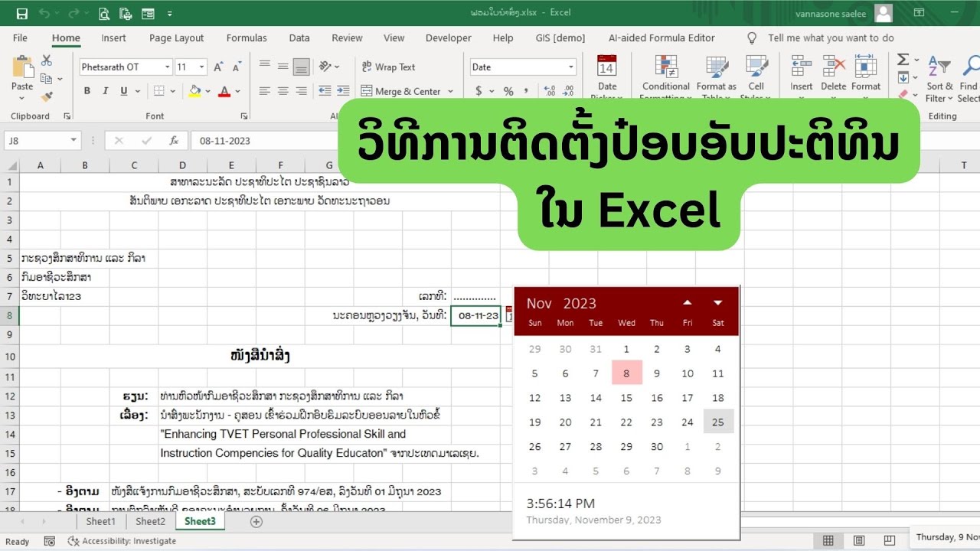Increase font size with the large A

pos(218,67)
